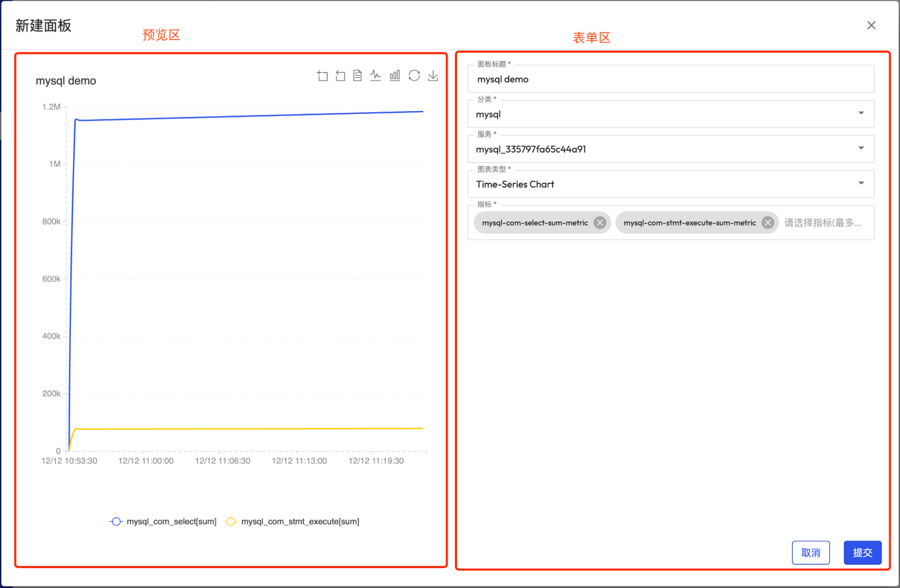This screenshot has height=588, width=900.
Task: Click the zoom reset icon in chart toolbar
Action: tap(340, 76)
